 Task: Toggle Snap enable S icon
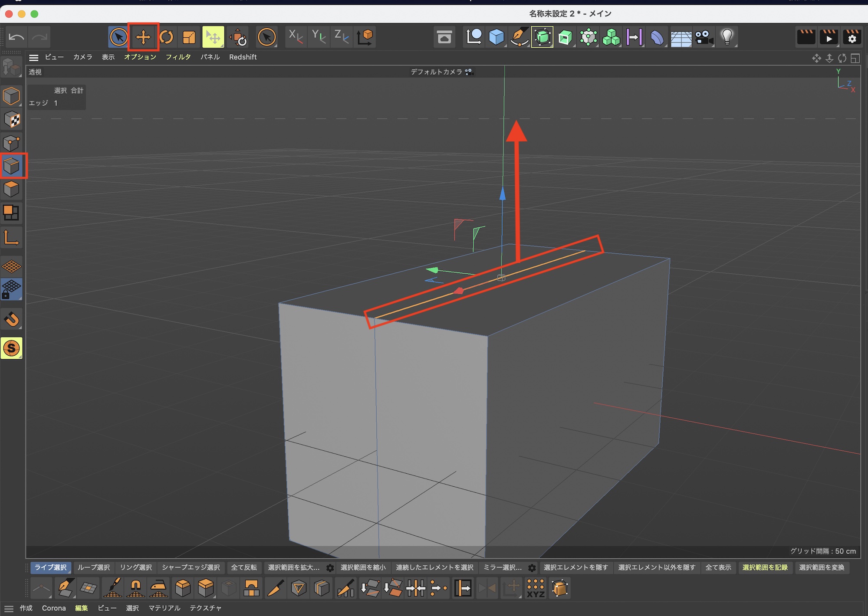point(12,348)
